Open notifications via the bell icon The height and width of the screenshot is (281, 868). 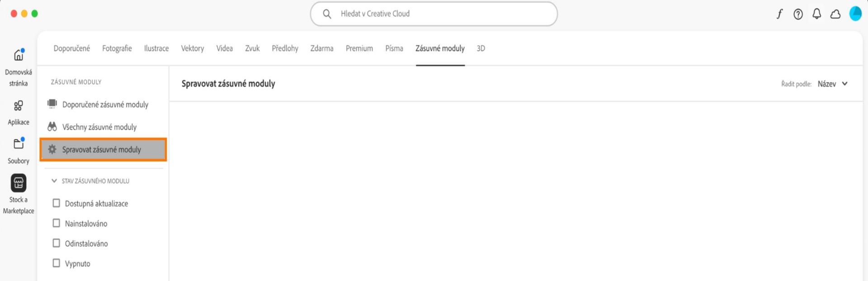816,14
